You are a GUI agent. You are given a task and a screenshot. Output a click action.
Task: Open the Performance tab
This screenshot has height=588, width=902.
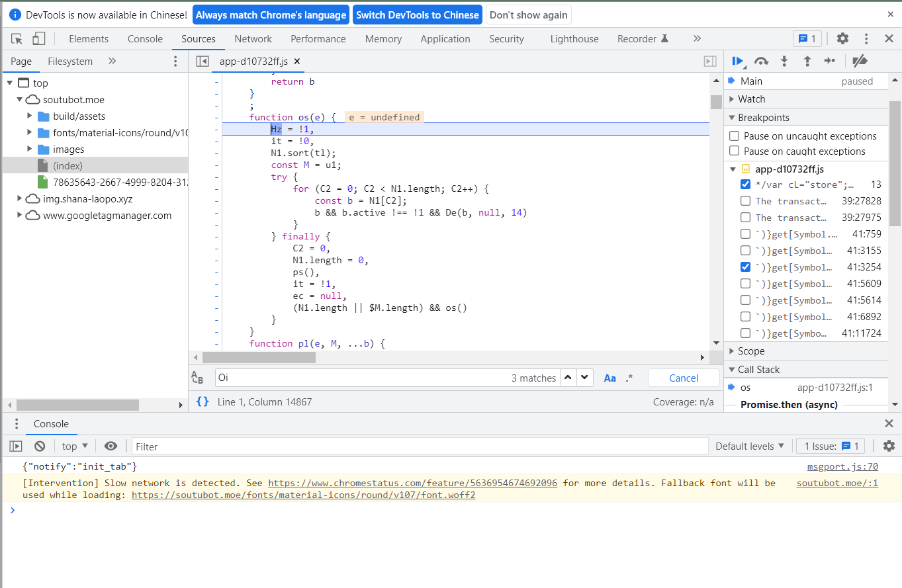tap(318, 39)
